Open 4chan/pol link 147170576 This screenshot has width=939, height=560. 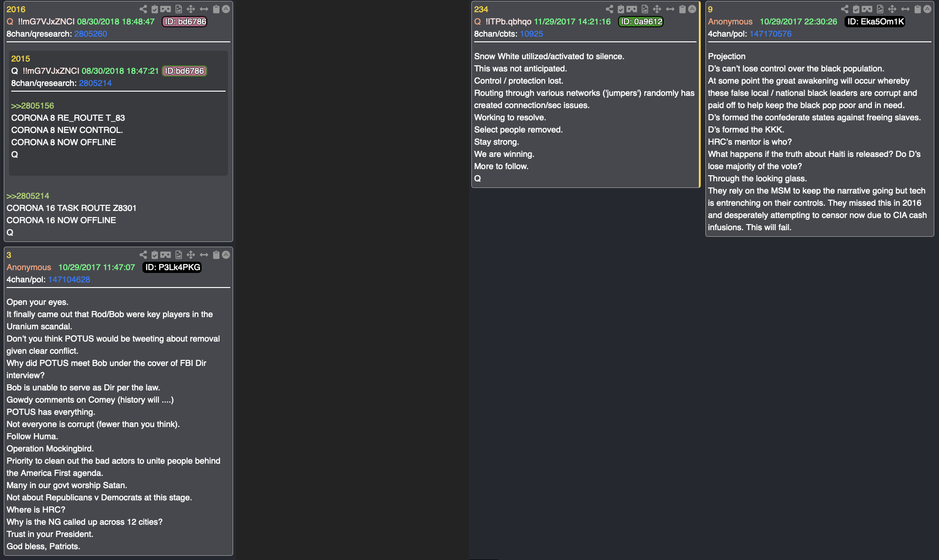tap(770, 34)
